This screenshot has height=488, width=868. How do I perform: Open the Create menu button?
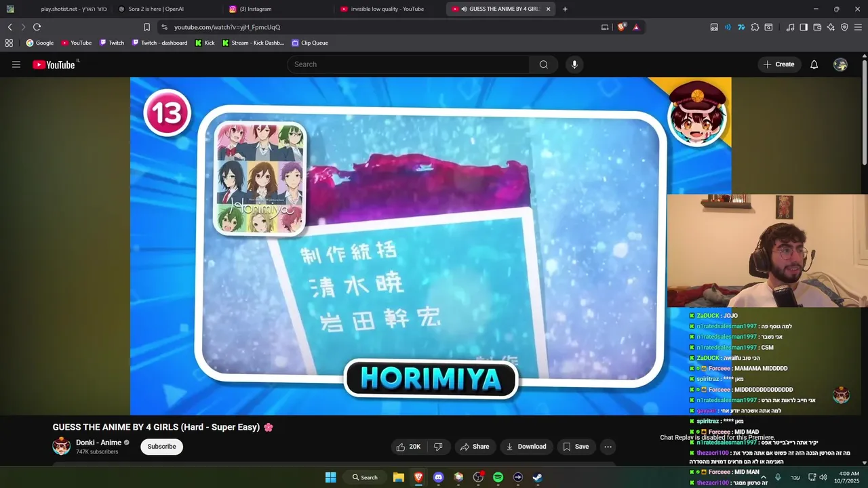(x=779, y=64)
